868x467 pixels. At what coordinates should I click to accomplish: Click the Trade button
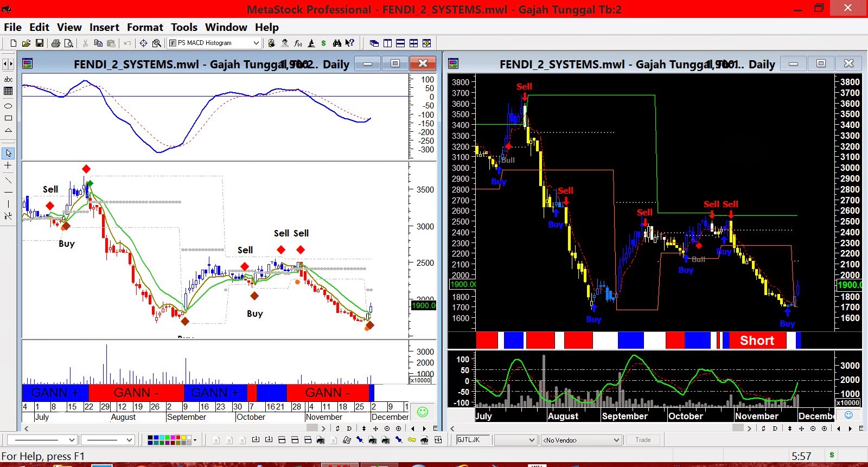(643, 440)
